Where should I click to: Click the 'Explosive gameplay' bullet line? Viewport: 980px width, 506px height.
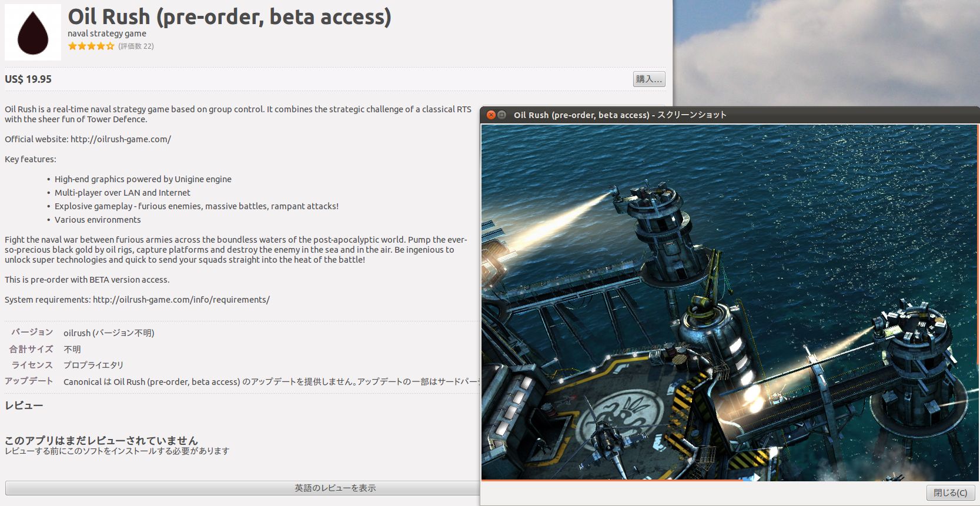pyautogui.click(x=196, y=206)
